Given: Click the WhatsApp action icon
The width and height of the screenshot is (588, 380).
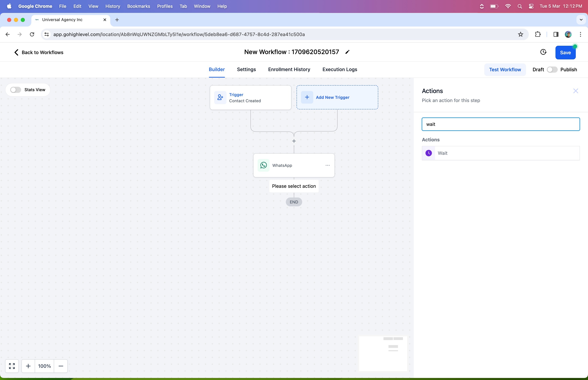Looking at the screenshot, I should [263, 165].
